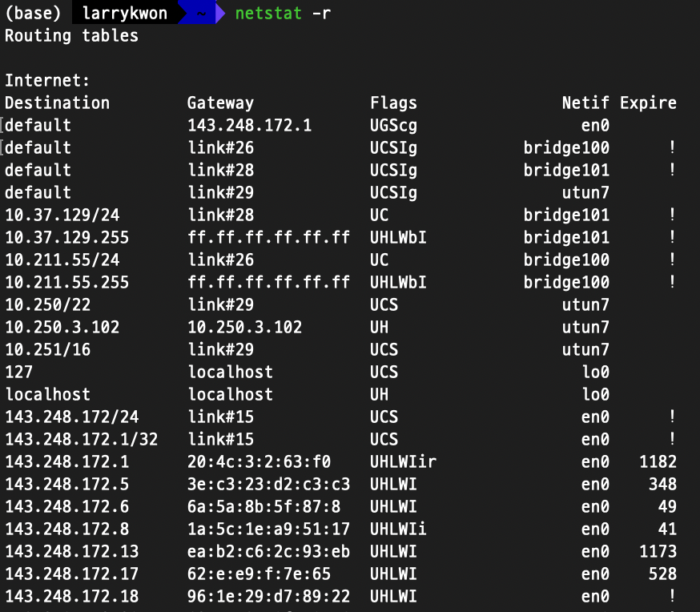Click MAC address ea:b2:c6:2c:93:eb

click(x=268, y=552)
